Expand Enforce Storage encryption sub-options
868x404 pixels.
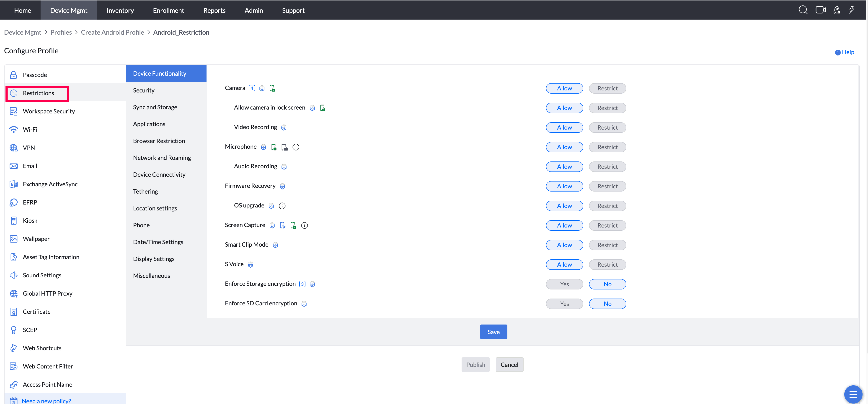point(302,284)
